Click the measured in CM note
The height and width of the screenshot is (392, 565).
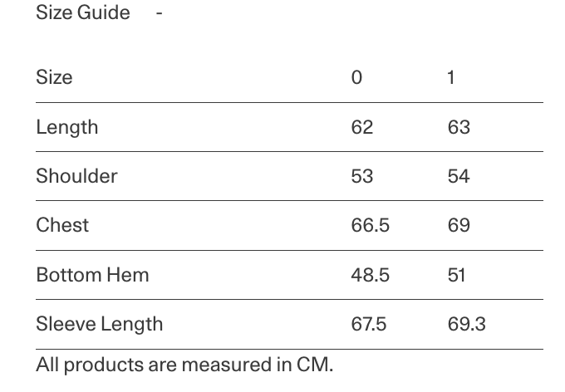pyautogui.click(x=184, y=365)
